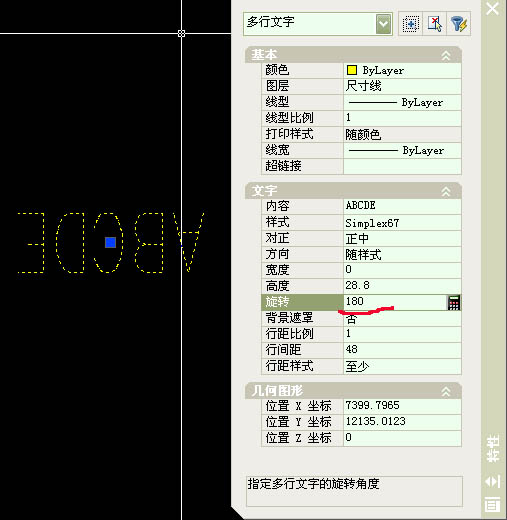Edit the 线型比例 value field
The image size is (507, 520).
click(402, 118)
